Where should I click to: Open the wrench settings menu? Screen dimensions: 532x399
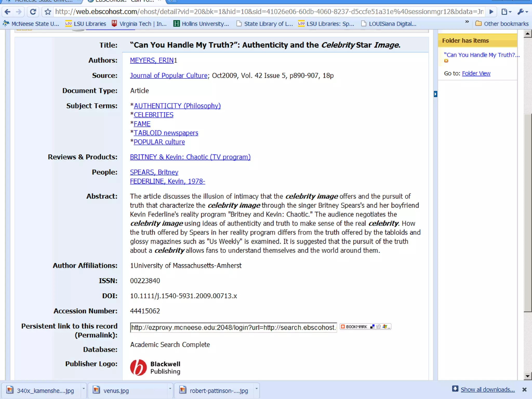pos(522,12)
